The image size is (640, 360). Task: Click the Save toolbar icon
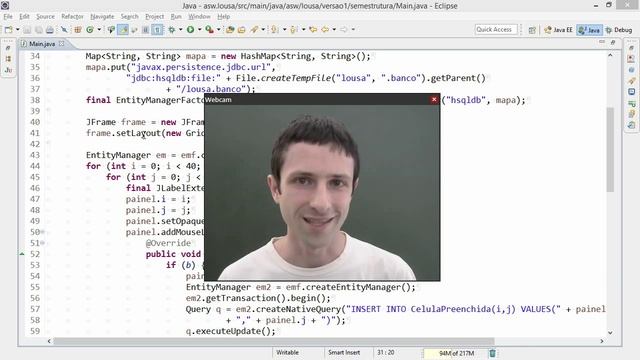(x=27, y=30)
